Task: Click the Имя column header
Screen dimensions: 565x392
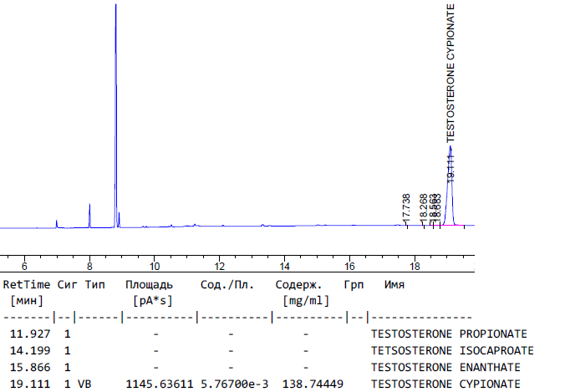Action: pos(394,284)
